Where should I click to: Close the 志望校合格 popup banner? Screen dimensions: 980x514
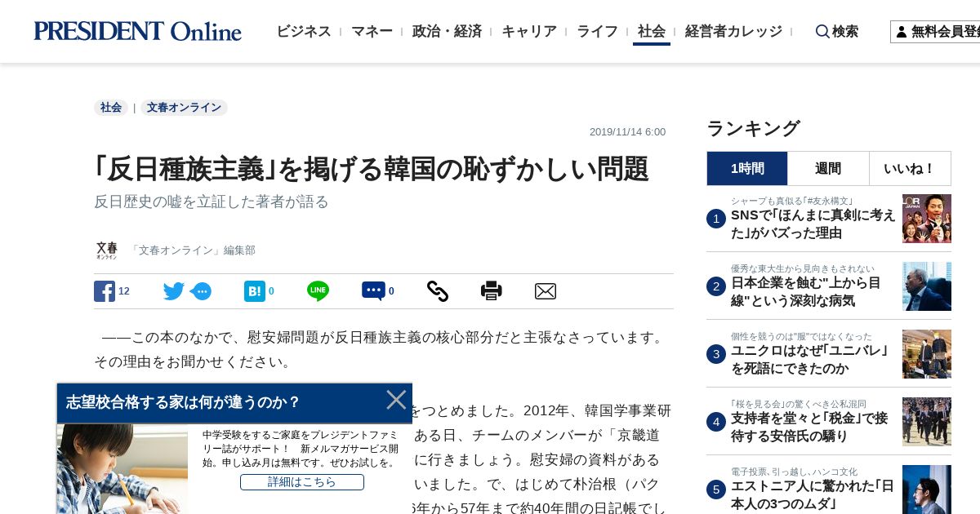click(396, 400)
